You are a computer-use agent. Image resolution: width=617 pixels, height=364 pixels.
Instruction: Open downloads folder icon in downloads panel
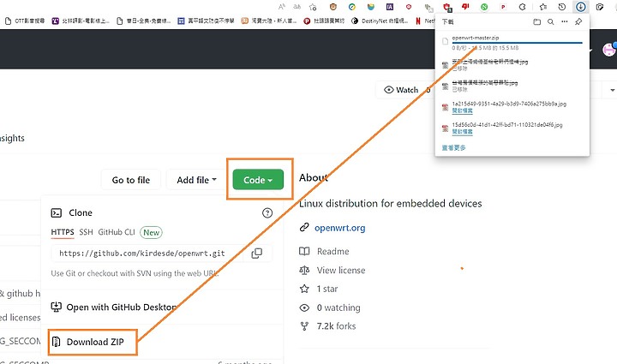coord(536,22)
